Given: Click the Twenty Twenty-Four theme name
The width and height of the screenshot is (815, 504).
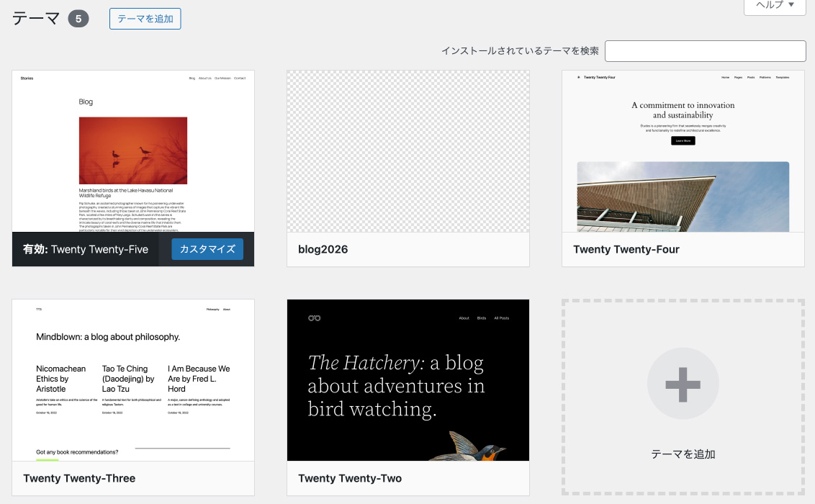Looking at the screenshot, I should point(626,249).
